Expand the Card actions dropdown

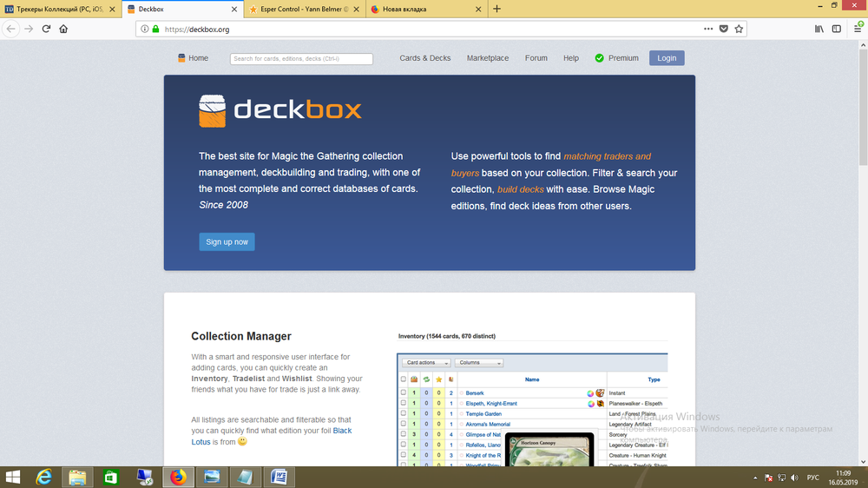[x=425, y=363]
